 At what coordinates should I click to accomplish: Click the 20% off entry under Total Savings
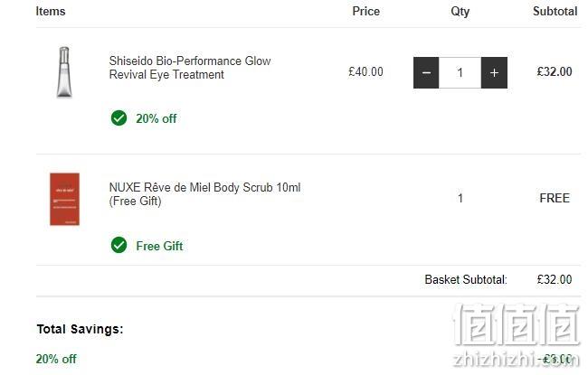pyautogui.click(x=56, y=359)
